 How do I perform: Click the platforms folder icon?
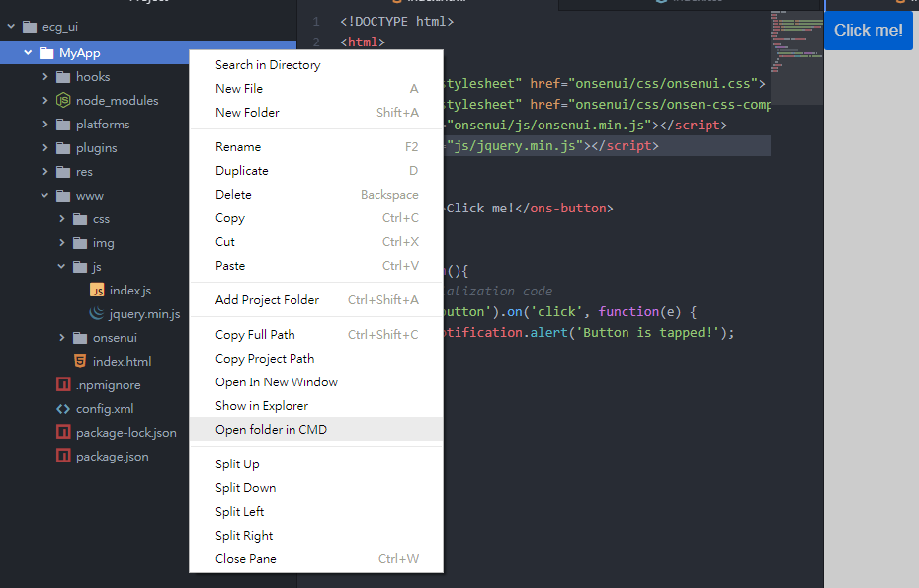pyautogui.click(x=63, y=125)
